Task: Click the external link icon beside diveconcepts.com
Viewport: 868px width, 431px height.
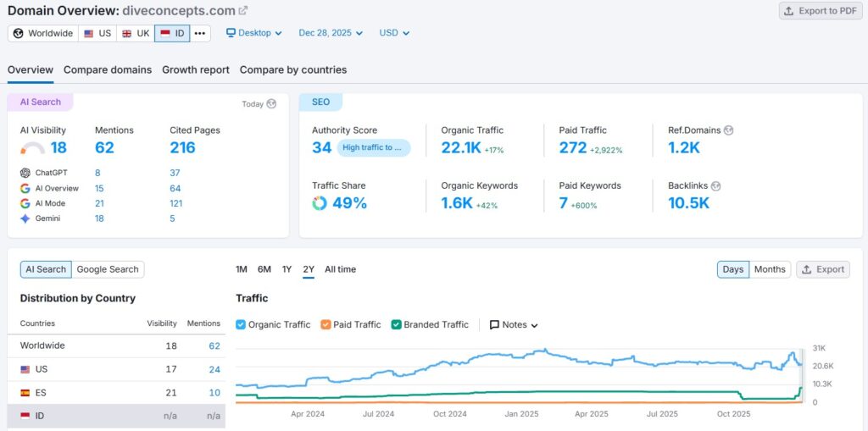Action: coord(243,11)
